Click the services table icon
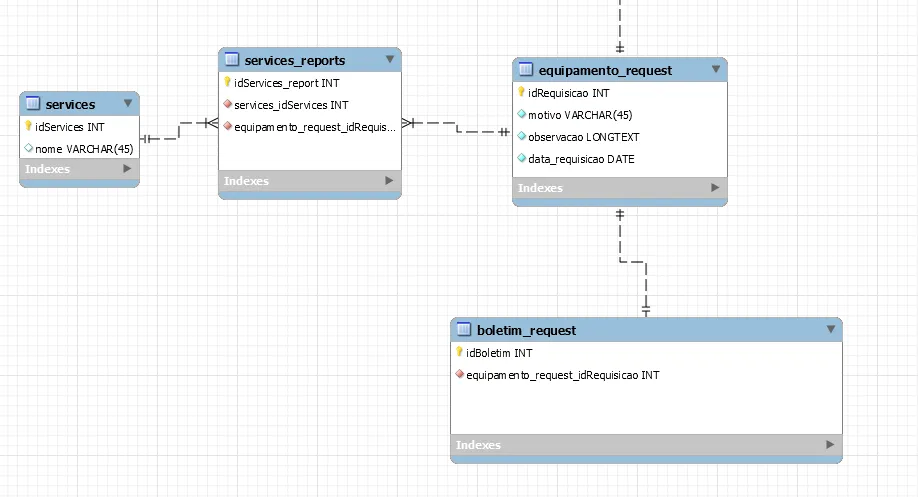 [x=33, y=104]
